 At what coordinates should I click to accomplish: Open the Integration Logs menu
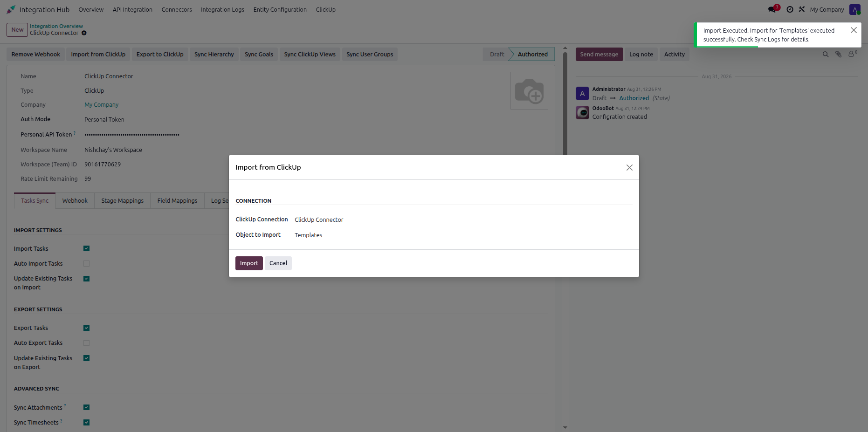click(222, 10)
